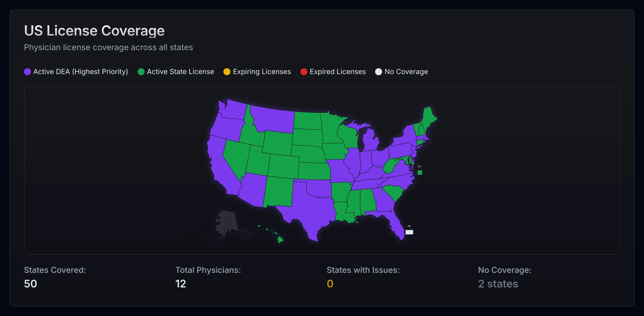The image size is (644, 316).
Task: Select the green DC square marker
Action: (420, 173)
